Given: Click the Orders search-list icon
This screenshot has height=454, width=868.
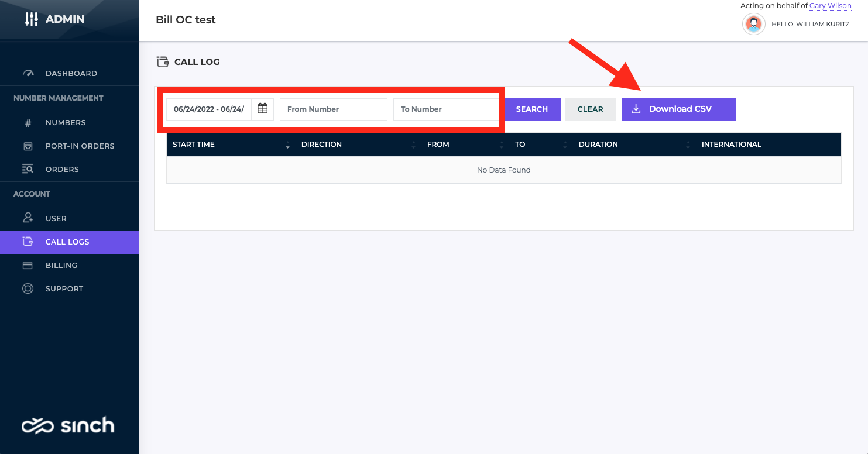Looking at the screenshot, I should point(28,170).
